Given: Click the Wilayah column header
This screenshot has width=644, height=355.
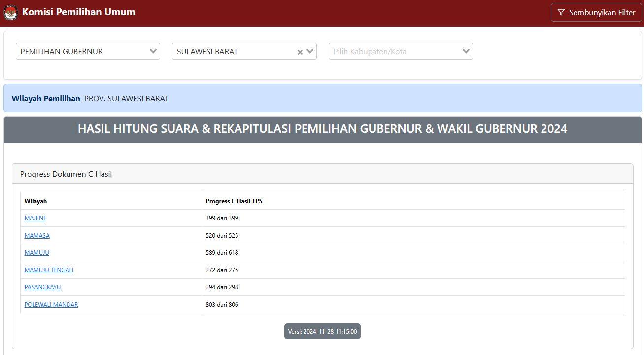Looking at the screenshot, I should (x=35, y=201).
